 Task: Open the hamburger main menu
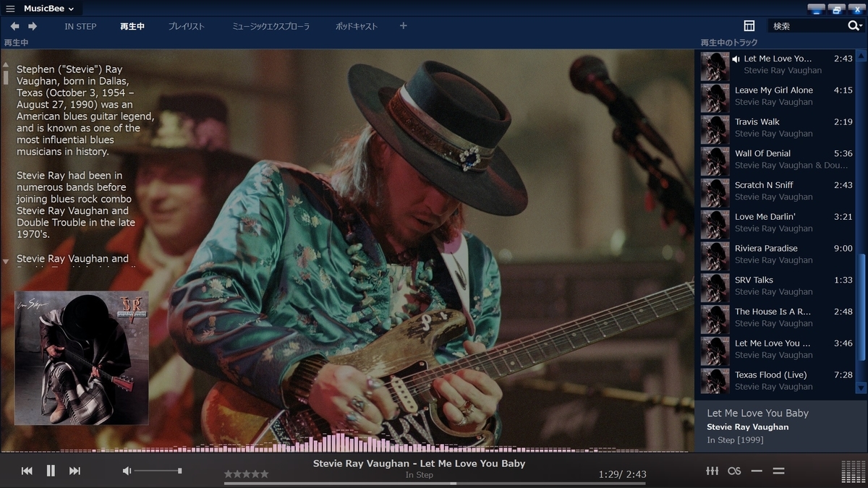10,9
